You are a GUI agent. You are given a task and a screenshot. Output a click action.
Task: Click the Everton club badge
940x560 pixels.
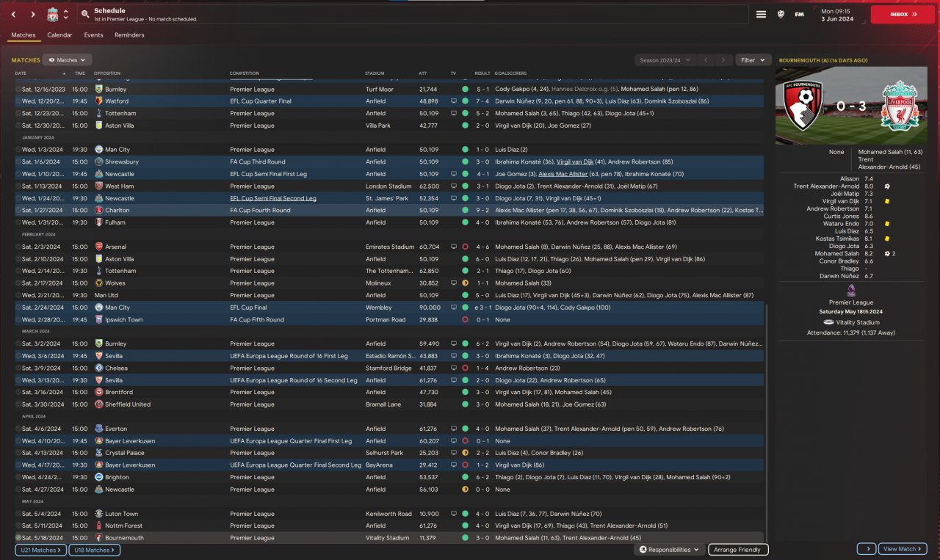[x=98, y=429]
